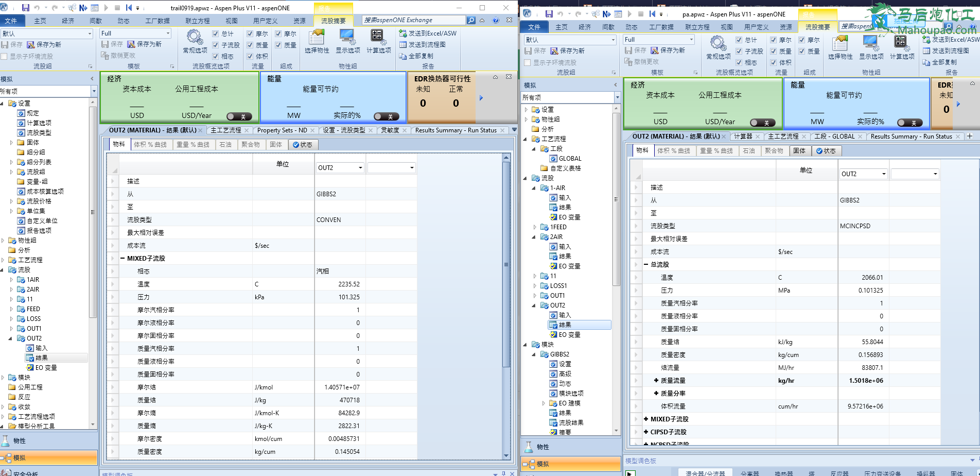Switch on 能量 analysis toggle in pa.apwz window
Image resolution: width=980 pixels, height=476 pixels.
pos(910,123)
